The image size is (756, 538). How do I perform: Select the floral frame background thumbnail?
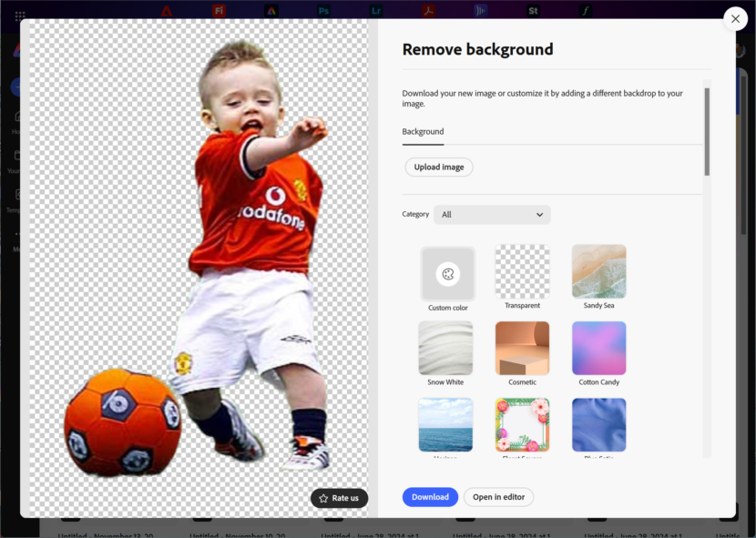pyautogui.click(x=522, y=425)
